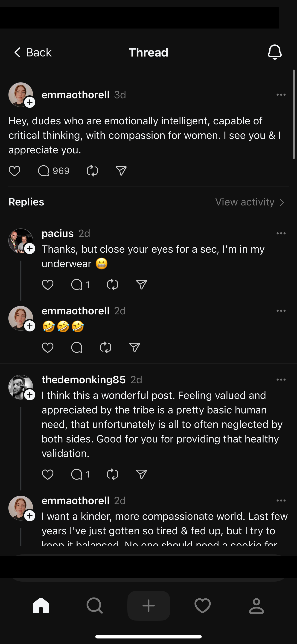Follow pacius via avatar plus badge
297x644 pixels.
pyautogui.click(x=30, y=249)
